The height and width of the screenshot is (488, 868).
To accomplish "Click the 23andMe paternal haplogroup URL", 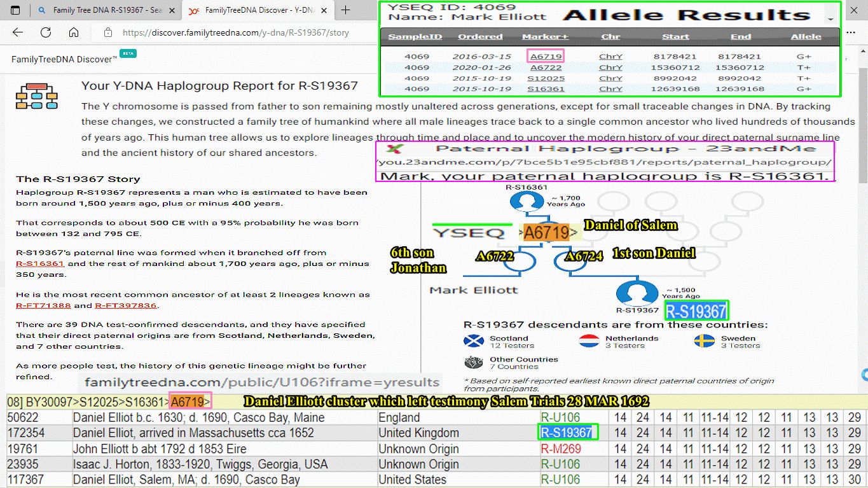I will point(604,162).
